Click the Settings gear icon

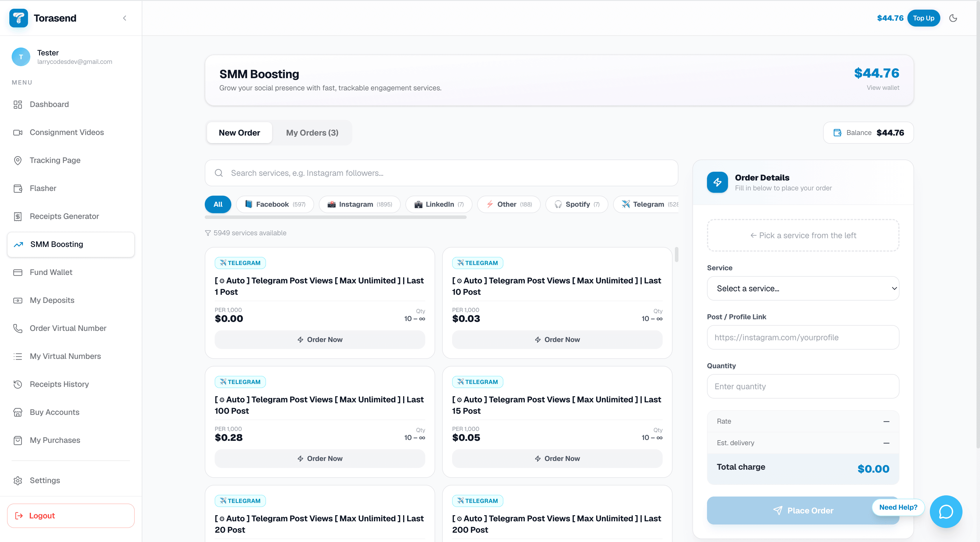pyautogui.click(x=18, y=480)
